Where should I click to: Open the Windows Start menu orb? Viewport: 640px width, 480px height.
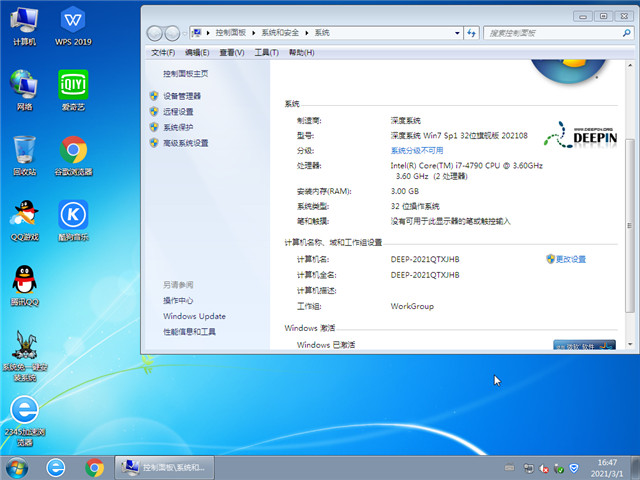[17, 468]
